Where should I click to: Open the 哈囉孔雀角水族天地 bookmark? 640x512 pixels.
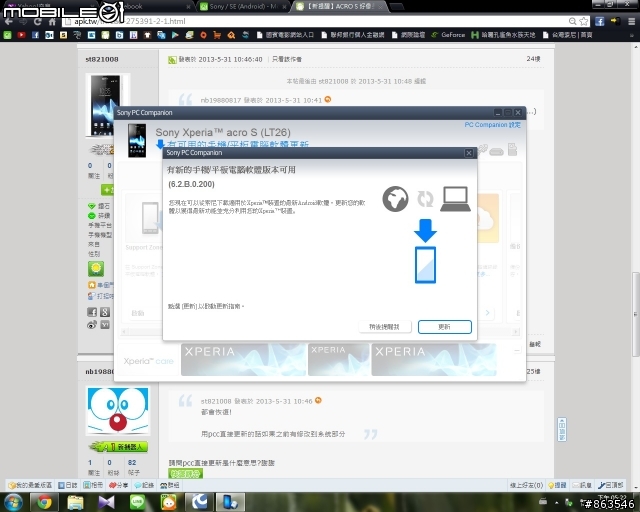(x=503, y=35)
